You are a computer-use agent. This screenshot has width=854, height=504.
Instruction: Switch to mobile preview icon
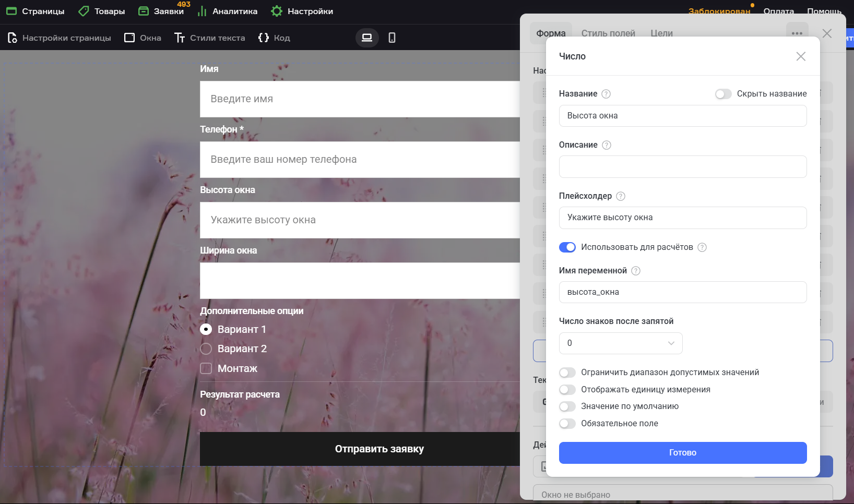tap(392, 38)
